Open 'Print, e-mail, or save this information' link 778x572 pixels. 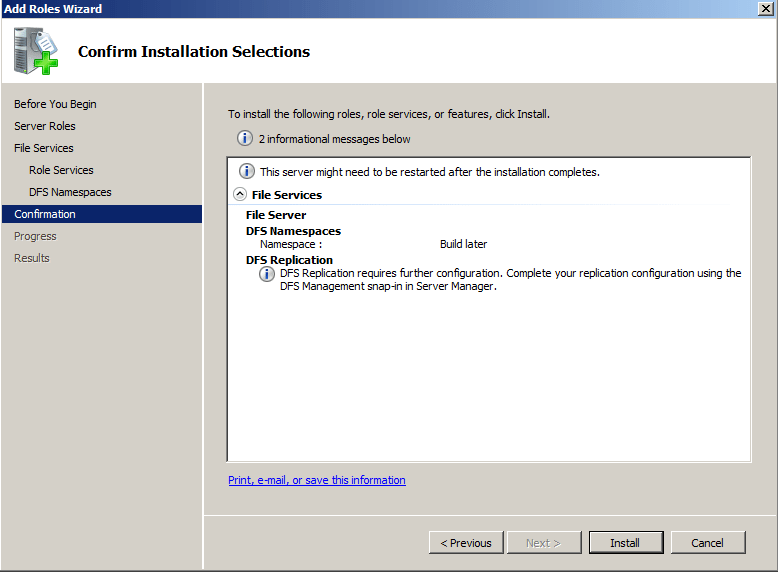317,480
